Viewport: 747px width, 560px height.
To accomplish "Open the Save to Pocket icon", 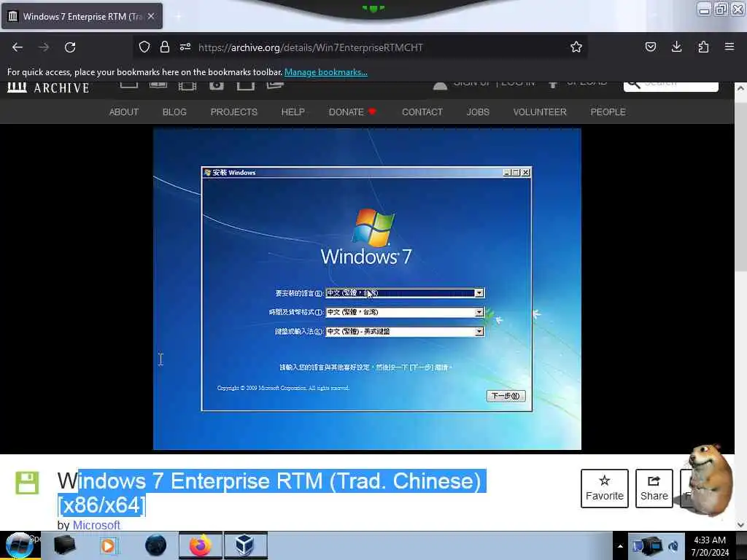I will [x=650, y=47].
